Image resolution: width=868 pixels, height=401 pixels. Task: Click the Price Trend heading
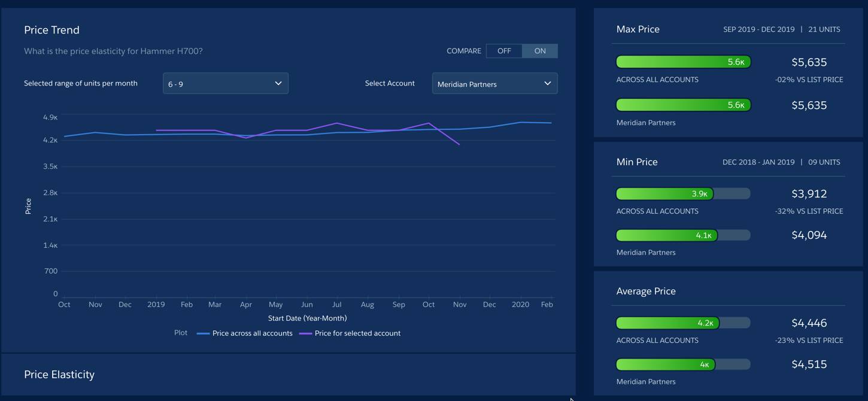click(x=51, y=30)
